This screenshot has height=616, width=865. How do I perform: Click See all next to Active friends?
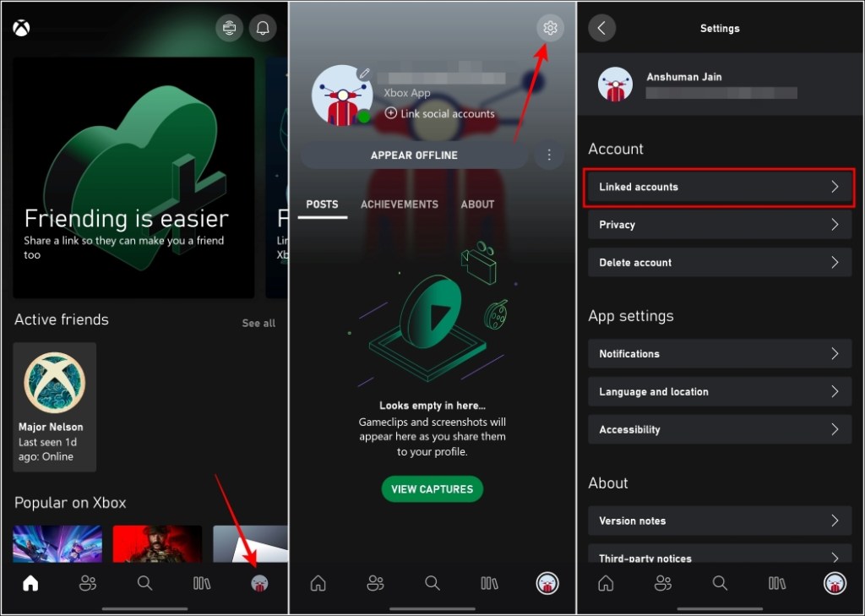pyautogui.click(x=258, y=324)
